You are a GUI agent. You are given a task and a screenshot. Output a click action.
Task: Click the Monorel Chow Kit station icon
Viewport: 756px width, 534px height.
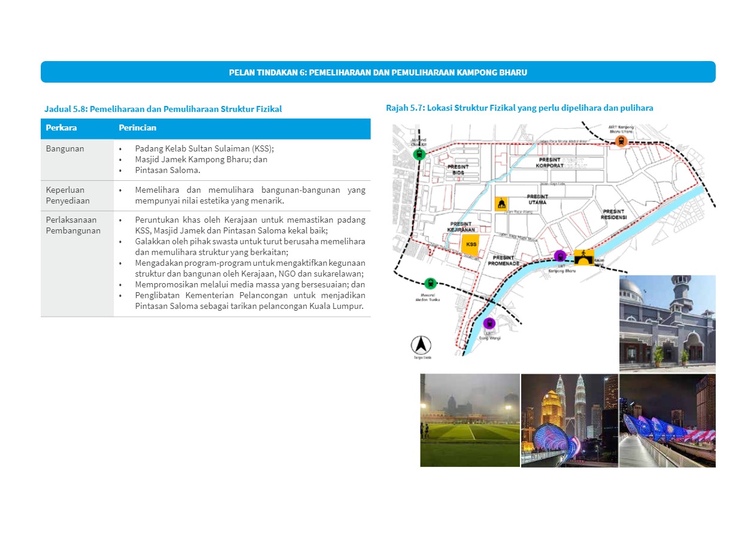(419, 154)
